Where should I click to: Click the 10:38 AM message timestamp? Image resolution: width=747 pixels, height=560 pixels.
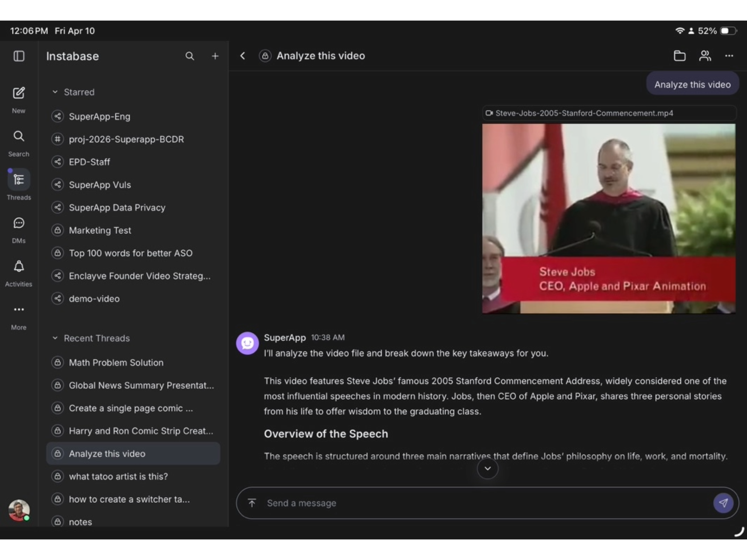pos(328,337)
